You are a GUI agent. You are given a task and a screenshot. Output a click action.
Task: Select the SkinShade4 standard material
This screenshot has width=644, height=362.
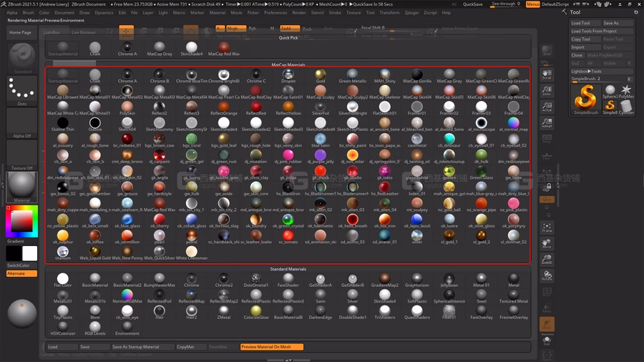(x=385, y=294)
